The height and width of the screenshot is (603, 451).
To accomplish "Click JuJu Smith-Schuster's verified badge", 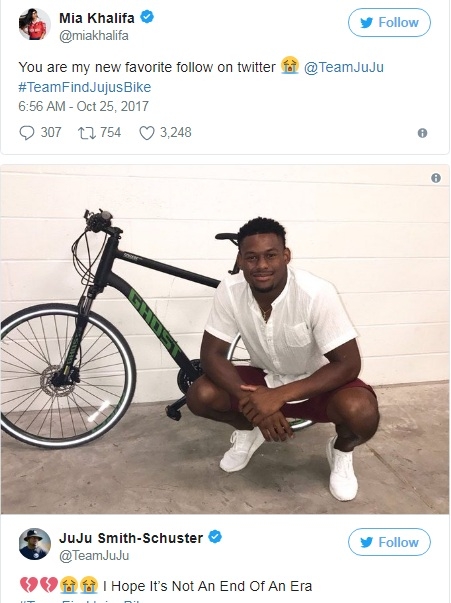I will tap(215, 536).
